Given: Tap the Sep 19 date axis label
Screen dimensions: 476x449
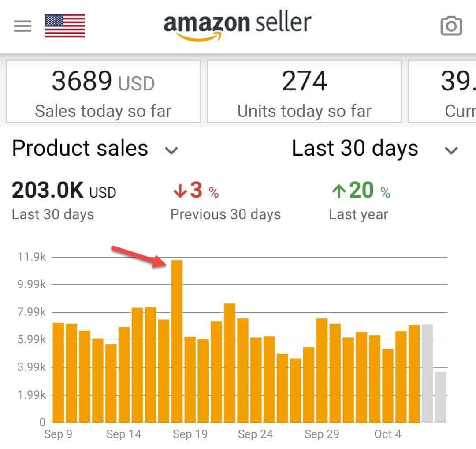Looking at the screenshot, I should 190,434.
